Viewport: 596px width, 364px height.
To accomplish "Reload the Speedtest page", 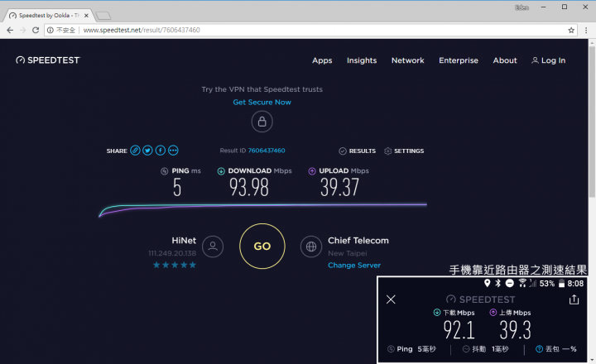I will 36,30.
